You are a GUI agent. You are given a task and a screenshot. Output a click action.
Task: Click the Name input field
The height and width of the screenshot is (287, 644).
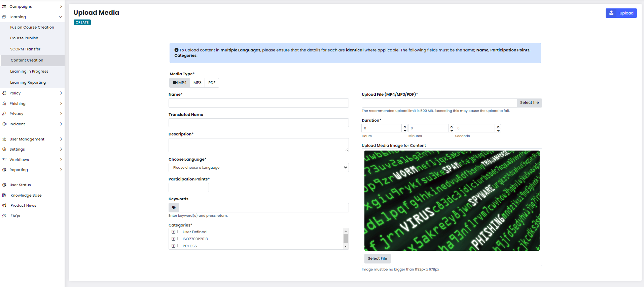(x=258, y=103)
